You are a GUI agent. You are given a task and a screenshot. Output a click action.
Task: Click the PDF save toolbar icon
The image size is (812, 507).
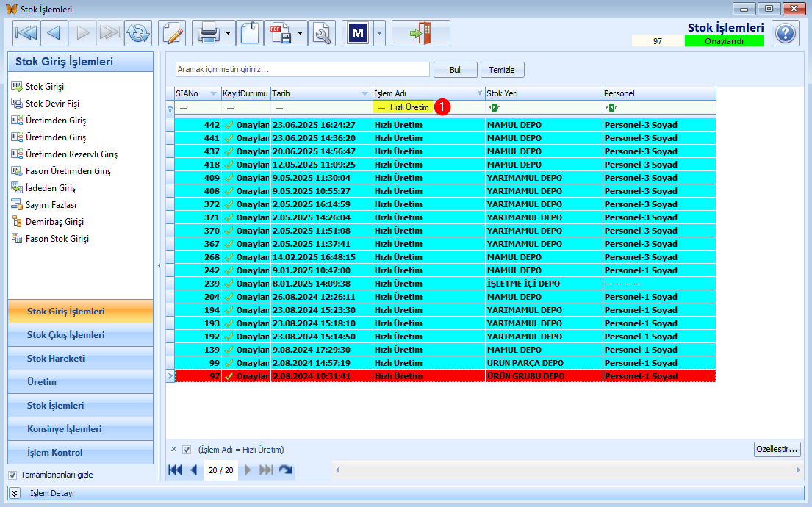click(280, 33)
